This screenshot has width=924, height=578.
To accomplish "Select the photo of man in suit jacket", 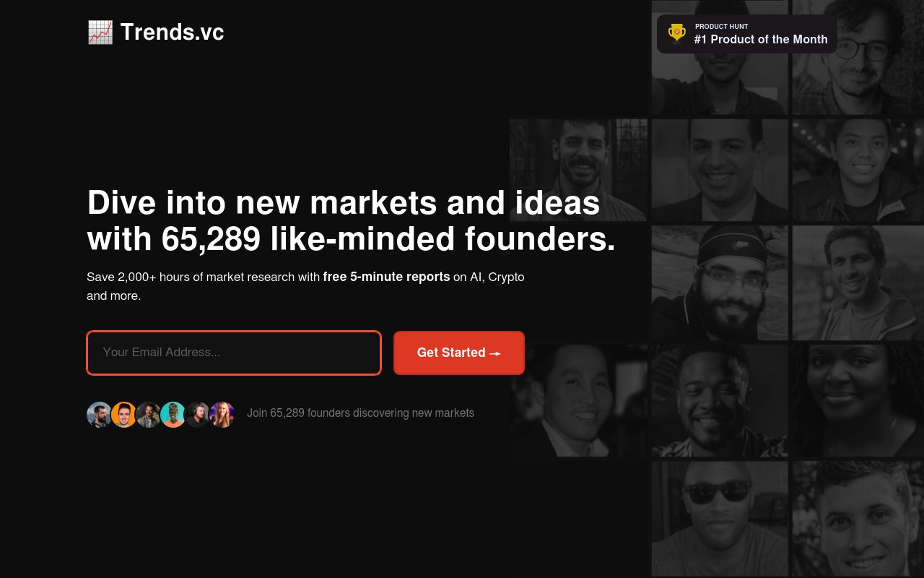I will click(579, 401).
